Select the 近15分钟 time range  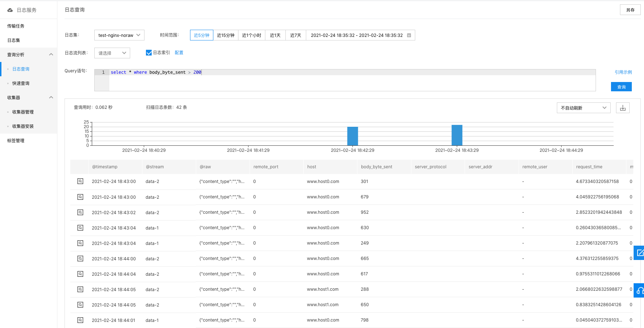[226, 35]
